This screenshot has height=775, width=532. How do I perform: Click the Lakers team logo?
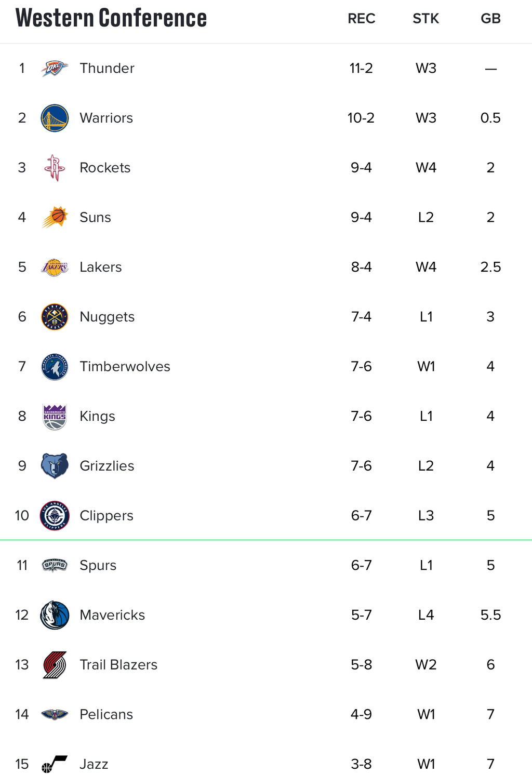coord(55,267)
